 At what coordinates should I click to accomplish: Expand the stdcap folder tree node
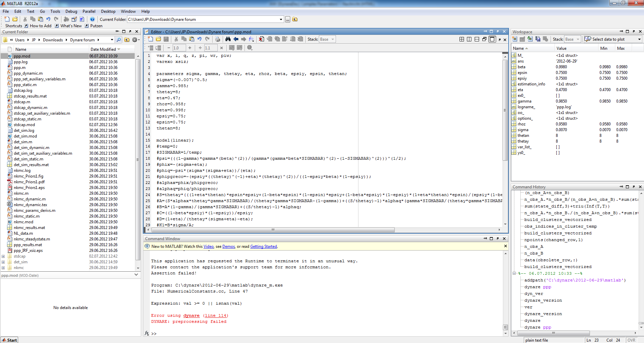click(x=3, y=256)
